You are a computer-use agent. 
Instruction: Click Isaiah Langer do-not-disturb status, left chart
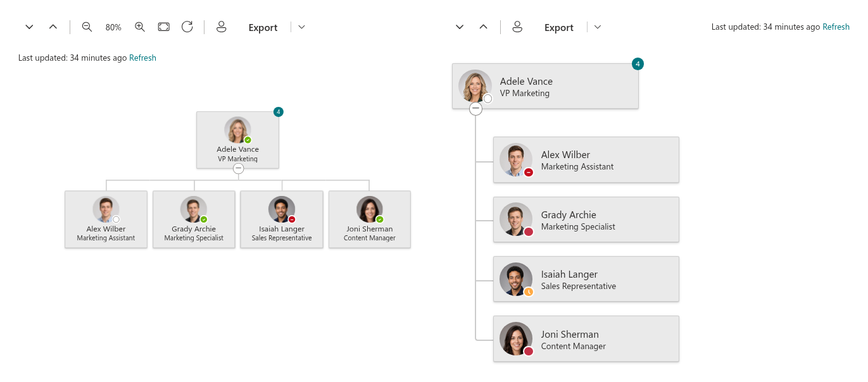pos(292,219)
